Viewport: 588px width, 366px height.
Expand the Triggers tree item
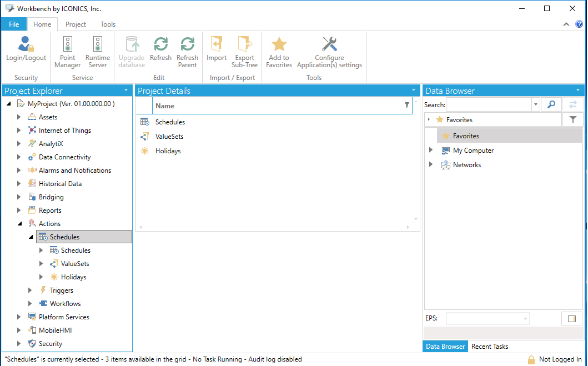point(31,290)
